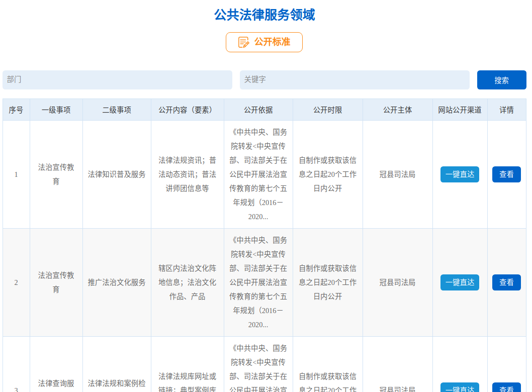Click the 公开依据 column header

pyautogui.click(x=258, y=110)
